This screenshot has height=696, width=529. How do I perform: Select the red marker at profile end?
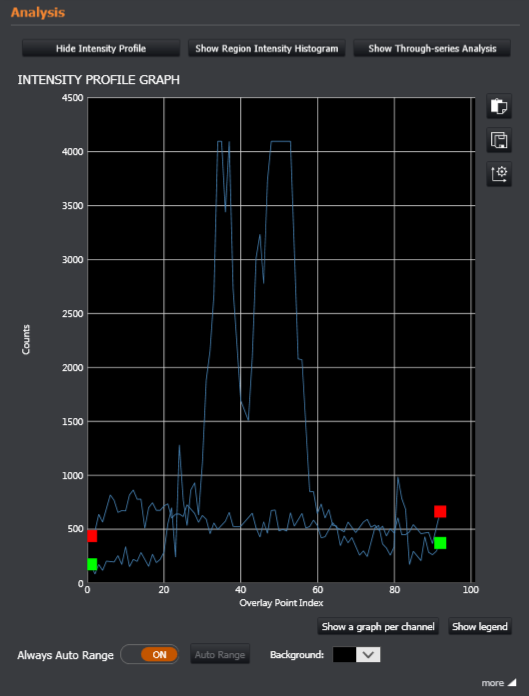pos(440,511)
